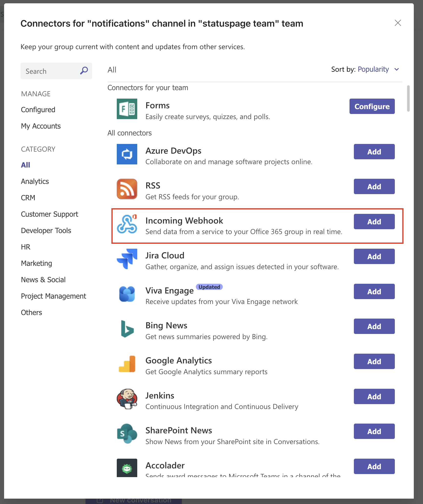Click the Viva Engage icon
This screenshot has height=504, width=423.
(127, 294)
